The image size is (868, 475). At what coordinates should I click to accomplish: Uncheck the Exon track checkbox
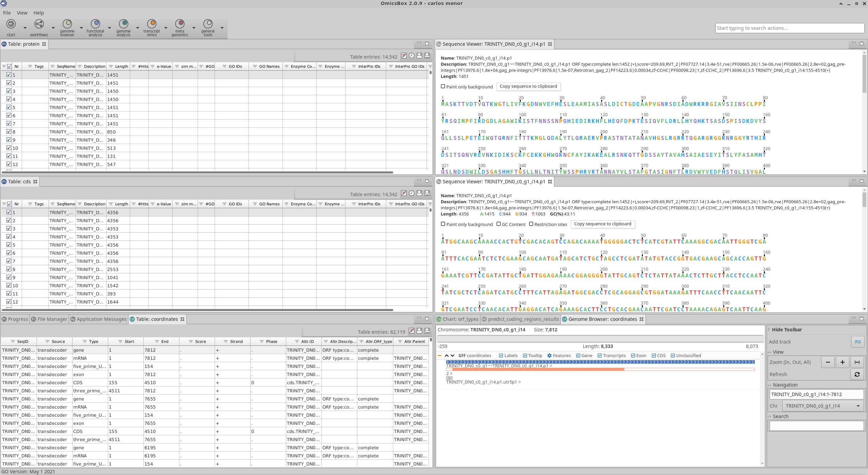tap(633, 355)
